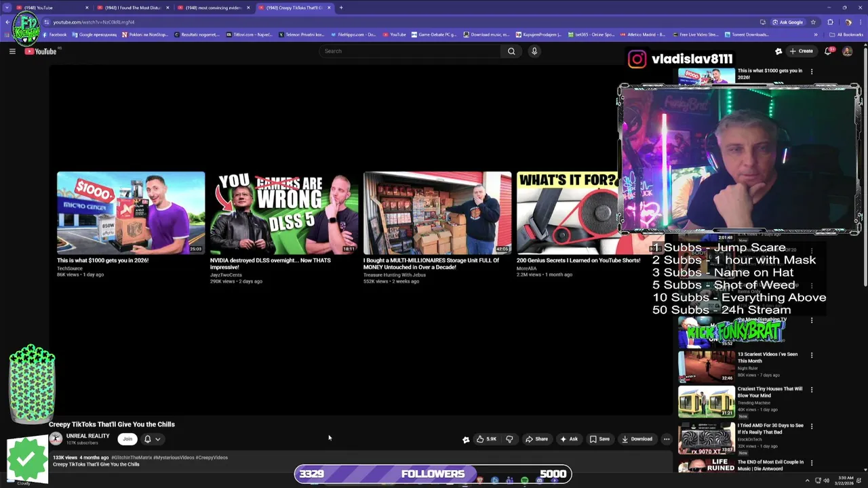Bookmark this page with star icon
The image size is (868, 488).
click(813, 22)
